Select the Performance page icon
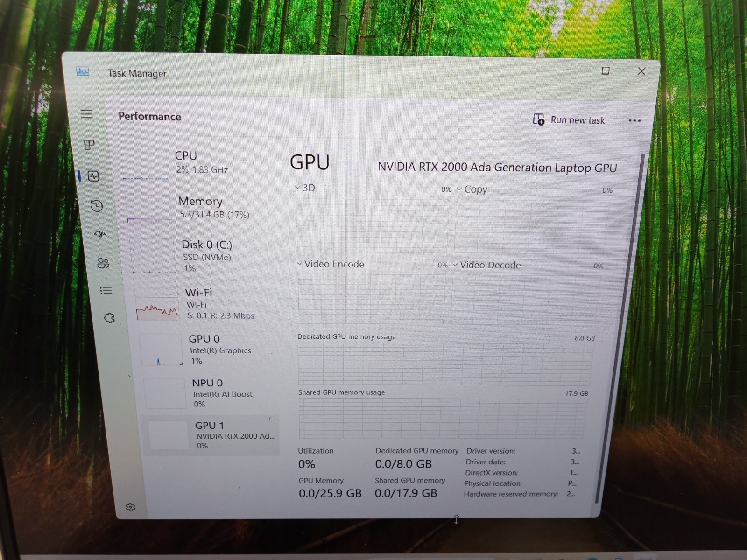747x560 pixels. pos(93,176)
